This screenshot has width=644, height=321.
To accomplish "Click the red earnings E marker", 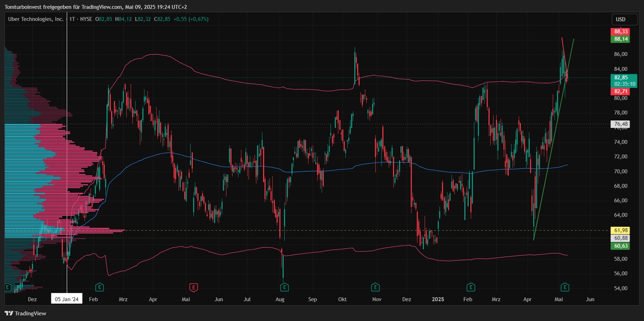I will point(193,287).
